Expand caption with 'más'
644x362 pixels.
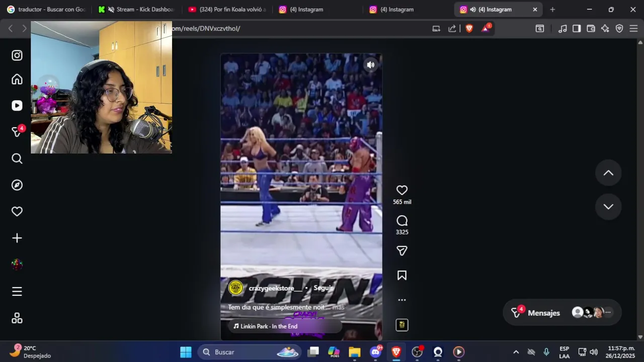(338, 307)
